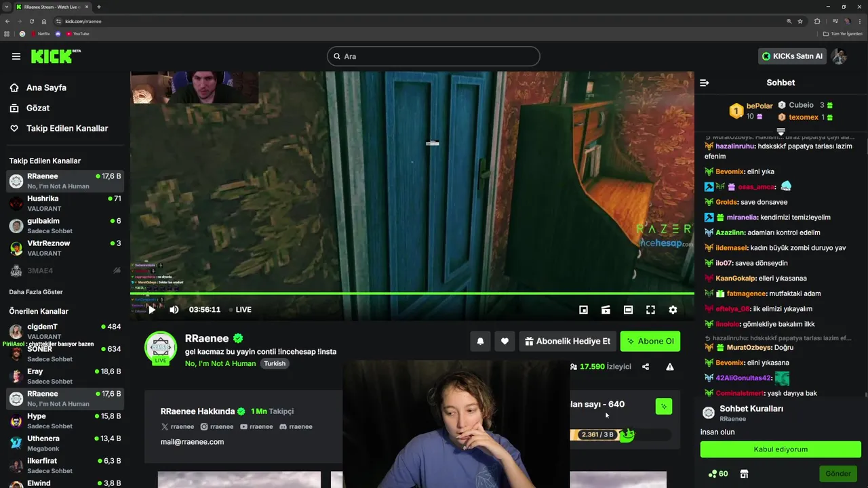This screenshot has height=488, width=868.
Task: Toggle notification bell for RRaenee
Action: coord(480,341)
